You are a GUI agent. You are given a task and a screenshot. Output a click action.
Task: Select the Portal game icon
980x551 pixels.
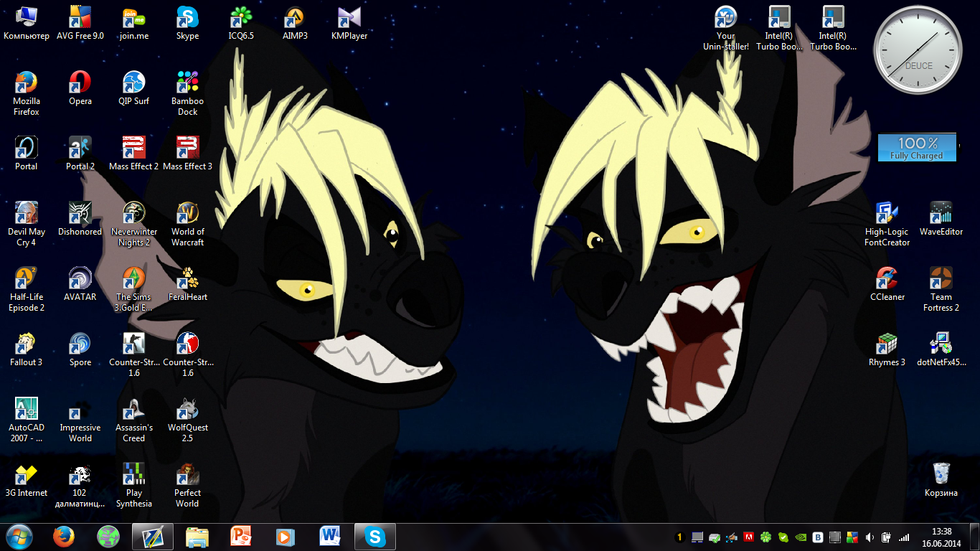coord(27,154)
